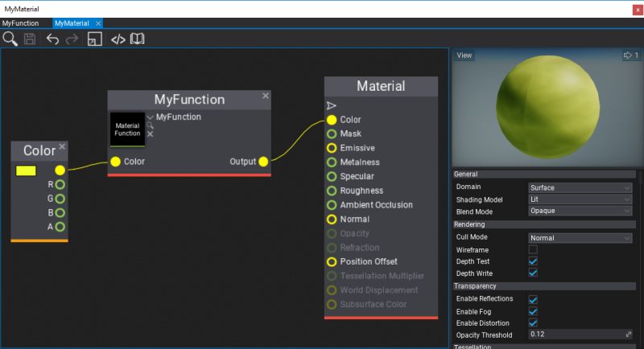
Task: Close the MyMaterial window with red X
Action: pos(638,10)
